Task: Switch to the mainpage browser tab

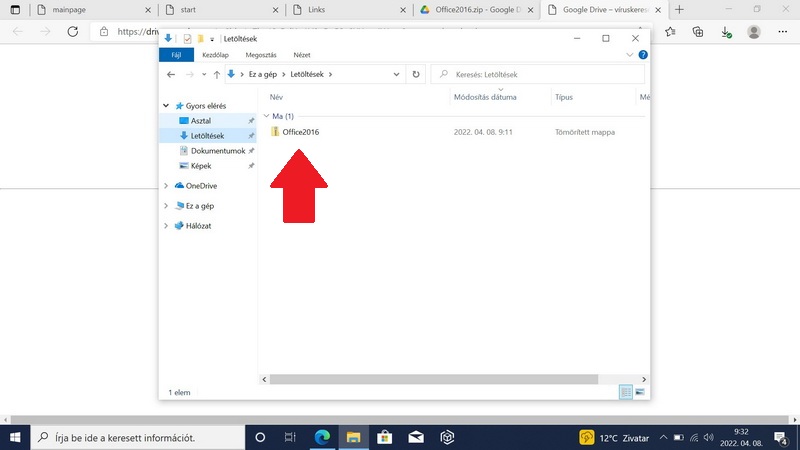Action: click(94, 10)
